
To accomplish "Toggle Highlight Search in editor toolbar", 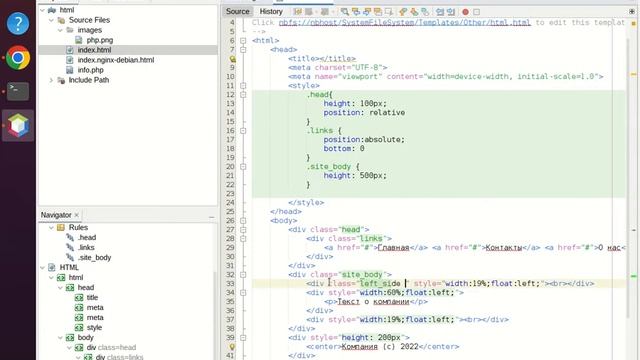I will [378, 12].
